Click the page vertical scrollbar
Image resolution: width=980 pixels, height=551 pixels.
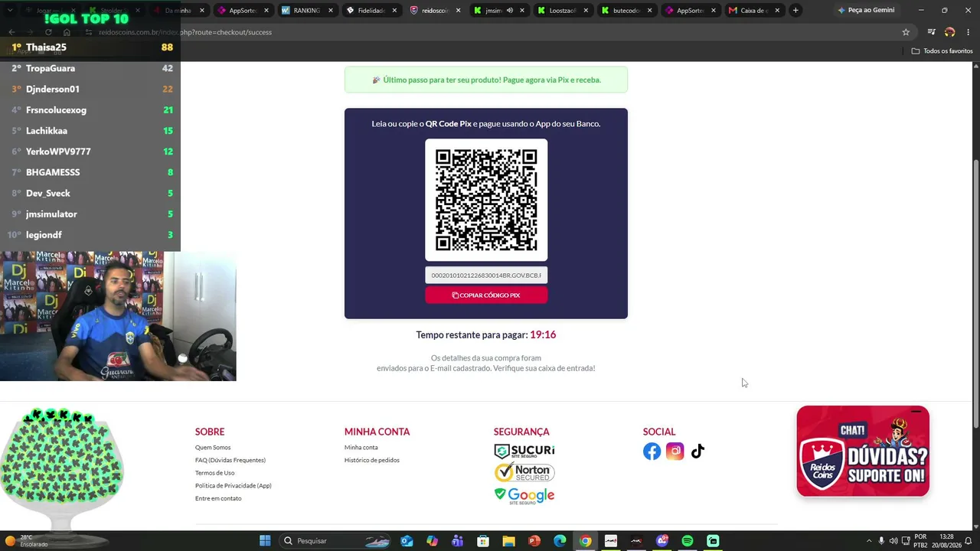click(975, 294)
